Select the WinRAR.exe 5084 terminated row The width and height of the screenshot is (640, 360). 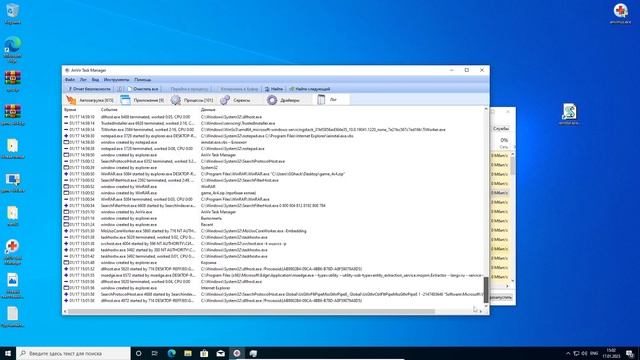click(273, 199)
